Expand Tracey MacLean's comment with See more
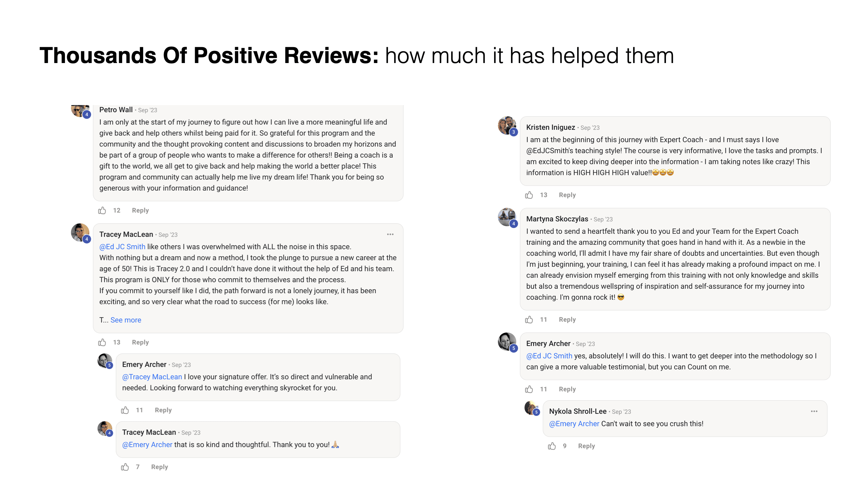The image size is (868, 489). pyautogui.click(x=126, y=320)
